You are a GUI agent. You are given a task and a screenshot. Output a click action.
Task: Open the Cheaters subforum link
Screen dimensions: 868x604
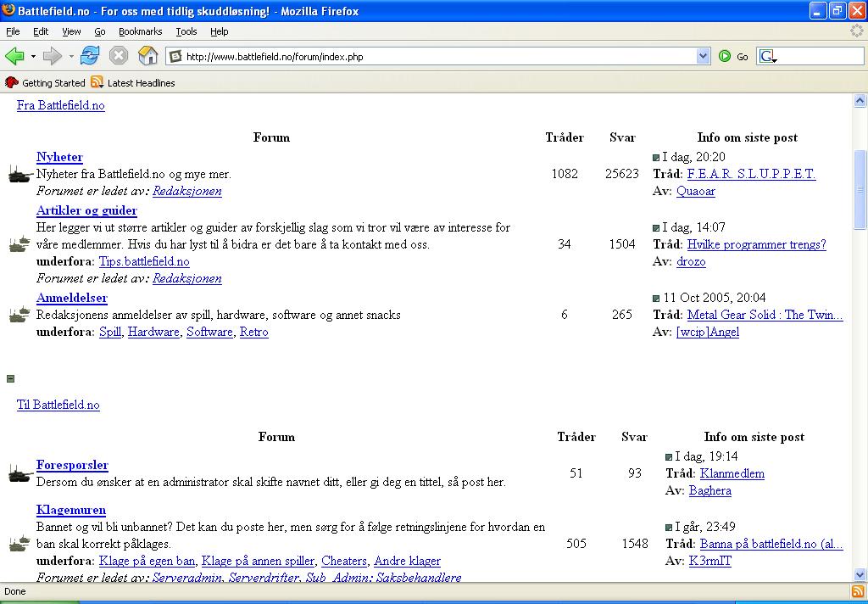[344, 561]
